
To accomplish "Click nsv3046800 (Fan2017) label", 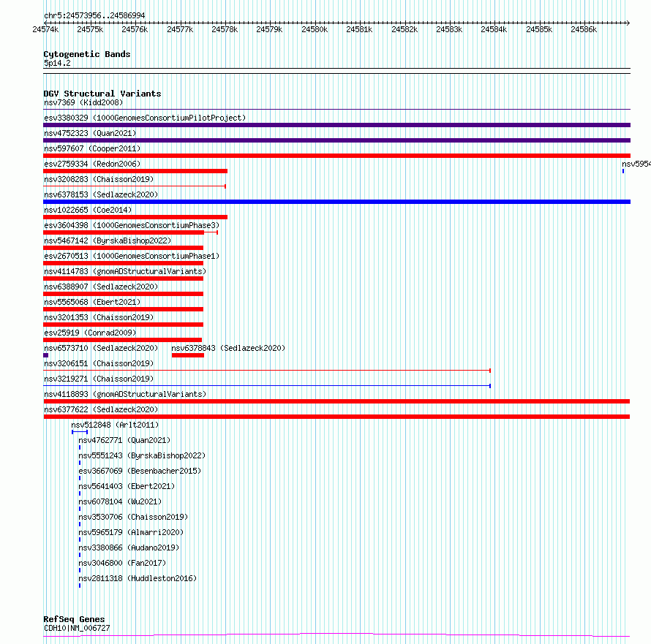I will pyautogui.click(x=122, y=563).
